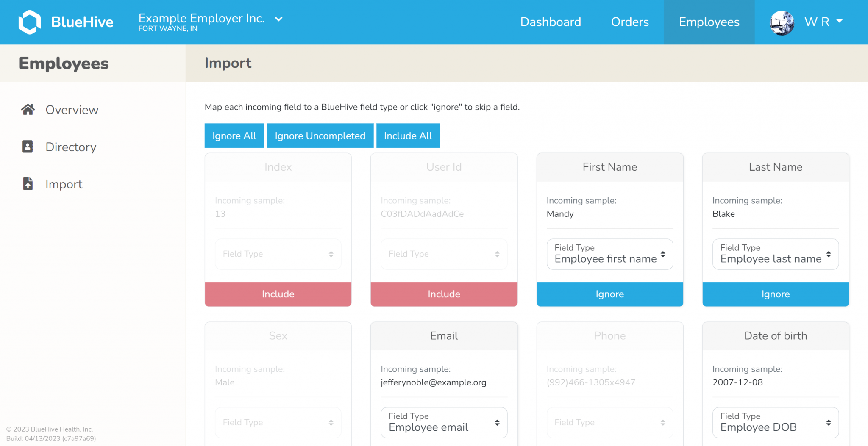Click the Ignore Uncompleted button
The width and height of the screenshot is (868, 446).
click(x=320, y=136)
